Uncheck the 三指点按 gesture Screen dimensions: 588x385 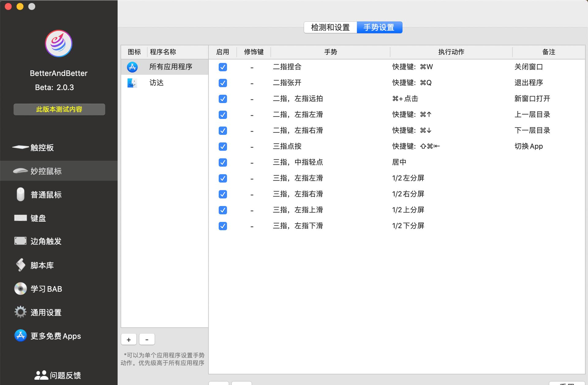tap(223, 147)
